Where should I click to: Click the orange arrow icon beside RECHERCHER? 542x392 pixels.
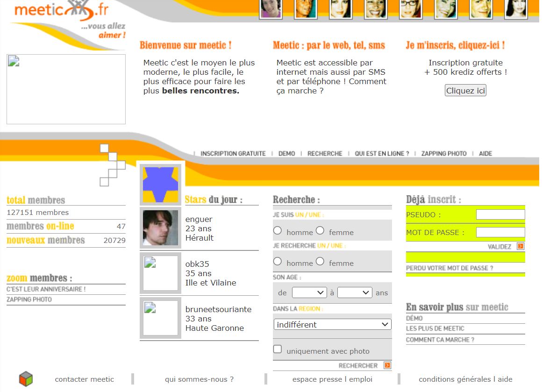click(x=387, y=365)
